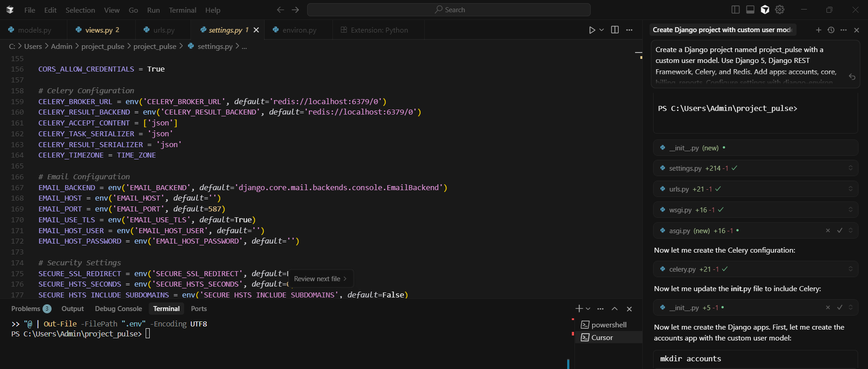Accept the __init__.py +5 changes
The width and height of the screenshot is (868, 369).
click(x=840, y=307)
